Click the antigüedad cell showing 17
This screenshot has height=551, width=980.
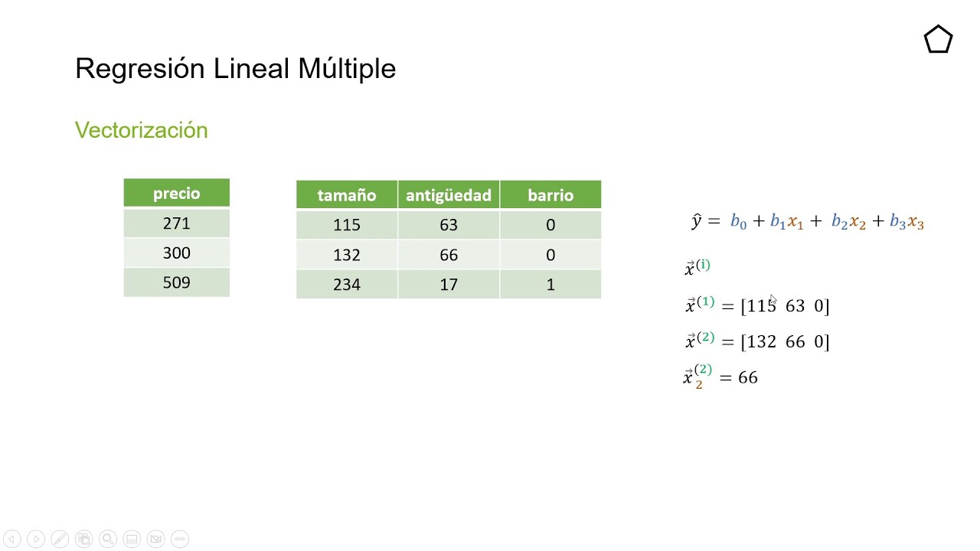(449, 285)
